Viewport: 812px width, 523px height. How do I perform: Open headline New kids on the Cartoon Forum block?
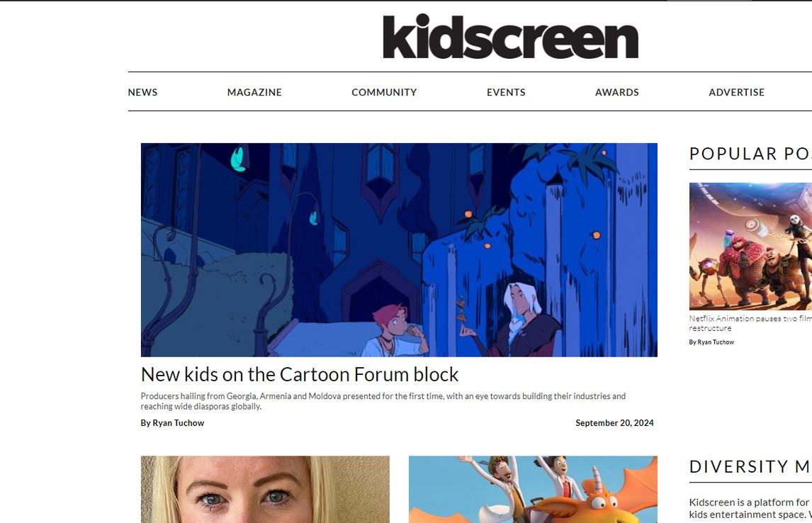(x=299, y=374)
